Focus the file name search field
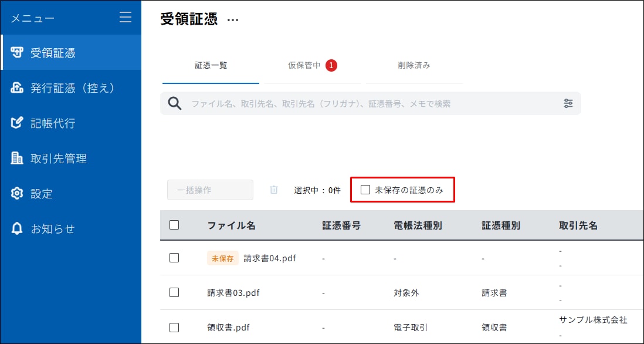Viewport: 644px width, 344px height. tap(371, 103)
